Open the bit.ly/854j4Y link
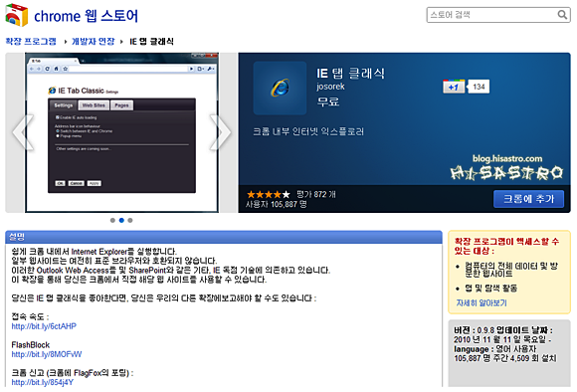Viewport: 577px width, 392px height. [x=43, y=382]
